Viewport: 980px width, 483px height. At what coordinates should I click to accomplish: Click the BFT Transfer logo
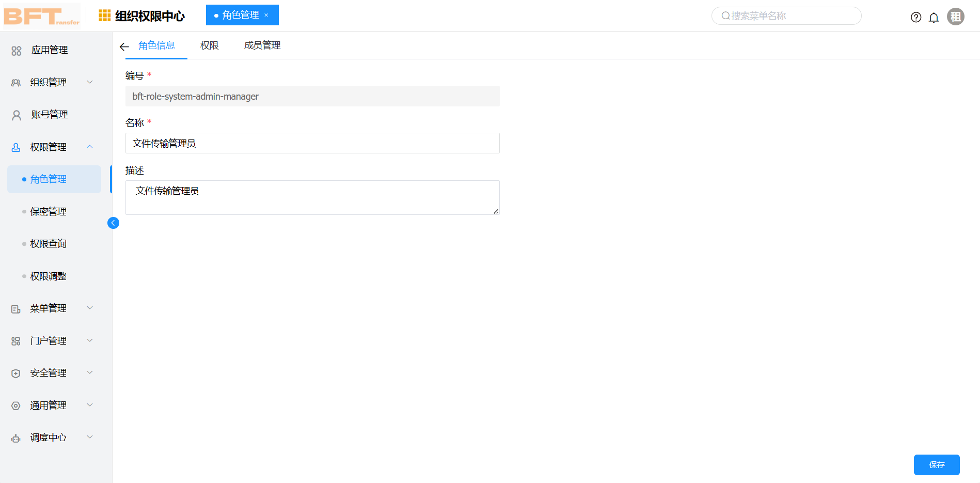[x=41, y=15]
